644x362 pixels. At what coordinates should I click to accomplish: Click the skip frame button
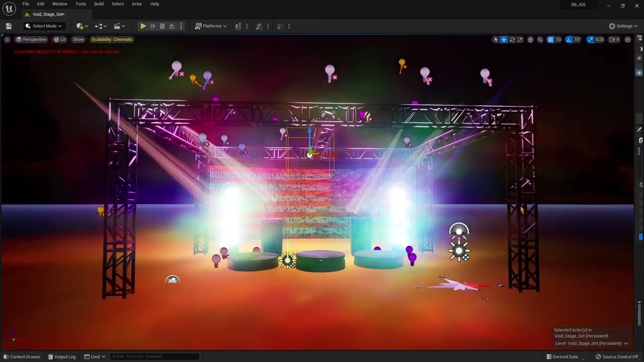point(153,26)
